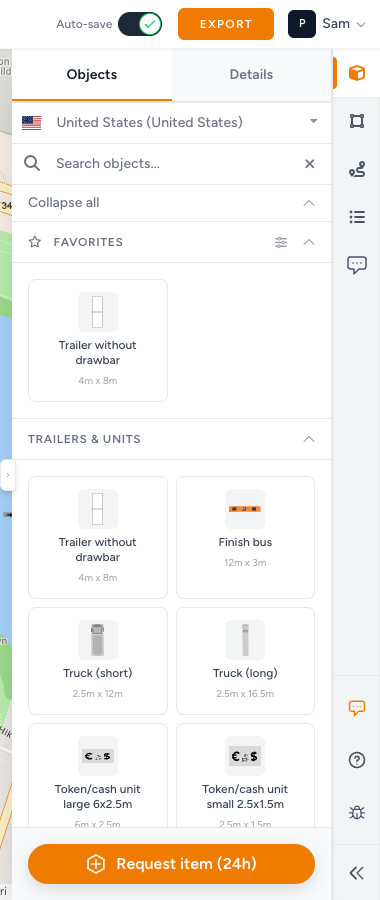
Task: Clear the search with X icon
Action: tap(309, 164)
